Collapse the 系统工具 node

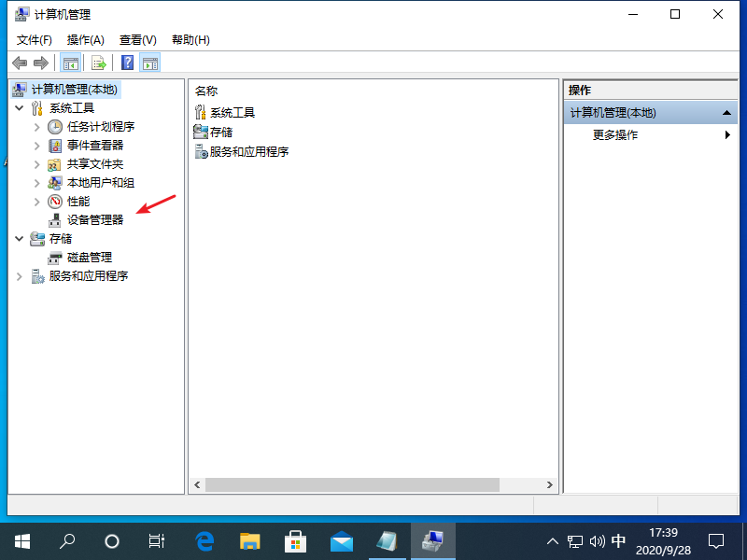click(x=21, y=107)
